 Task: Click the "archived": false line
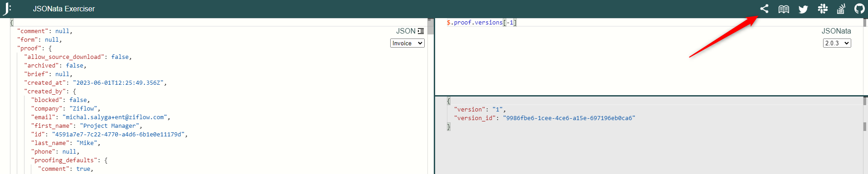pyautogui.click(x=55, y=66)
